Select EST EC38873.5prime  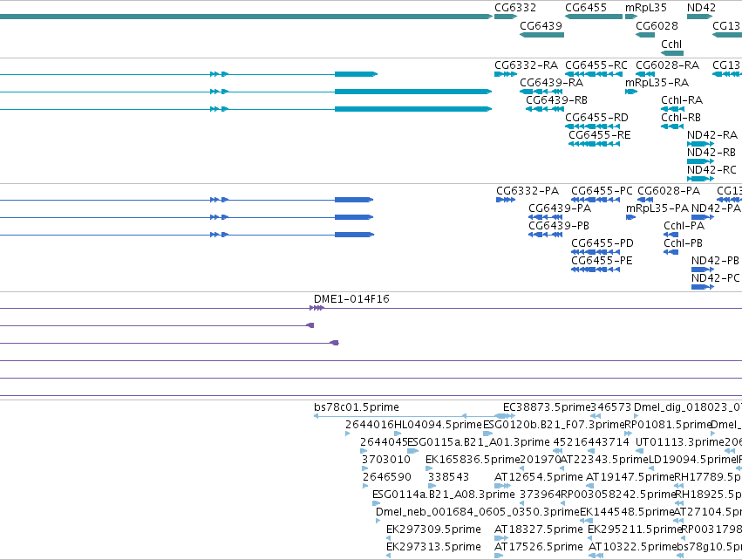pos(547,407)
